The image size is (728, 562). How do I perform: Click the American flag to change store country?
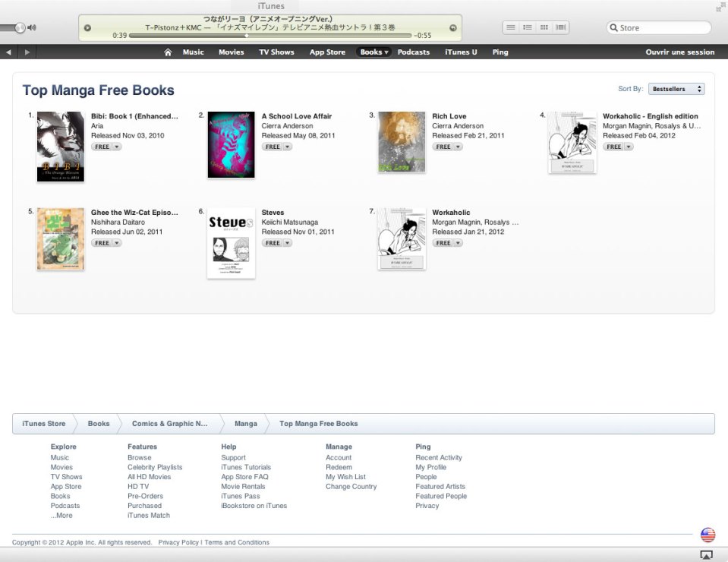[707, 534]
